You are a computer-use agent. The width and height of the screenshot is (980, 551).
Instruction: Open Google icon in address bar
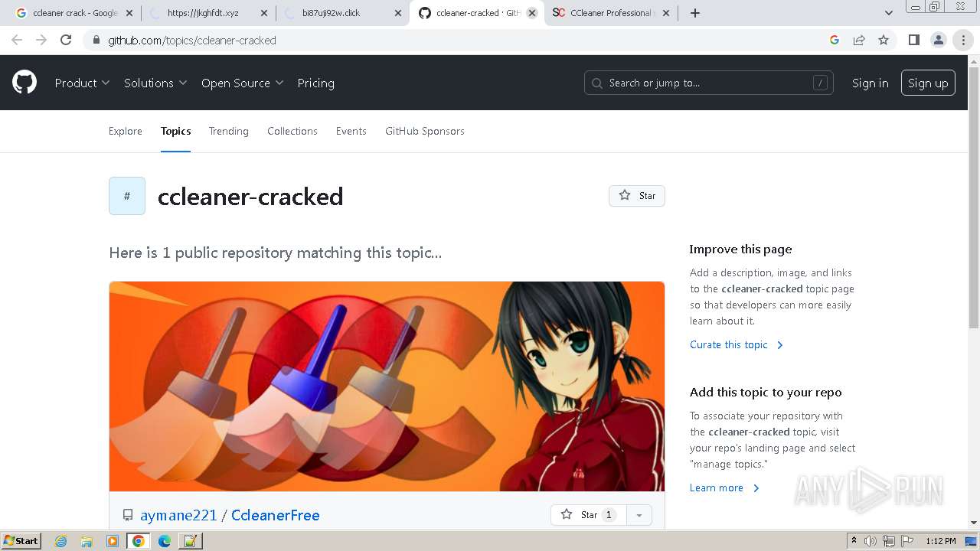(x=835, y=40)
